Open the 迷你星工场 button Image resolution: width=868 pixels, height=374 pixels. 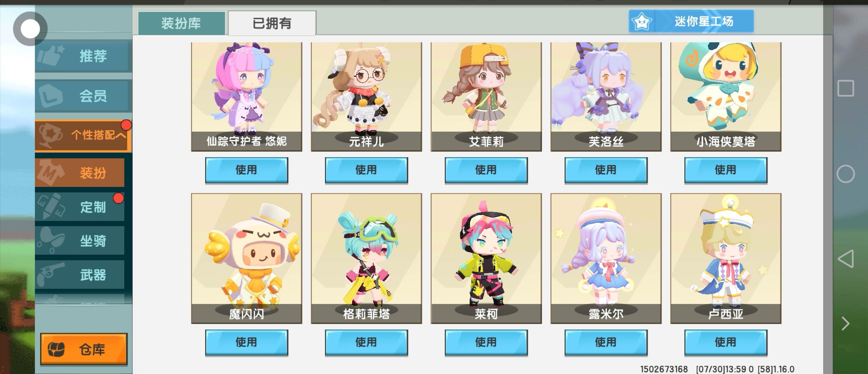coord(691,21)
